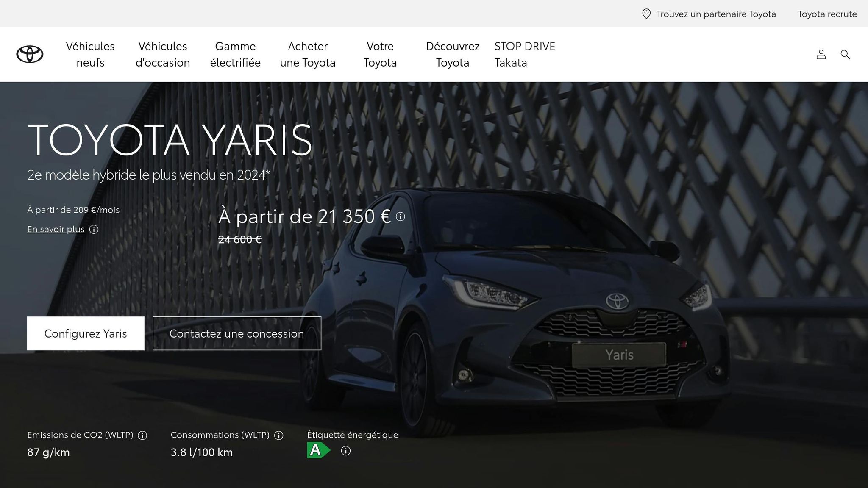Open the 'Découvrez Toyota' menu

(452, 54)
